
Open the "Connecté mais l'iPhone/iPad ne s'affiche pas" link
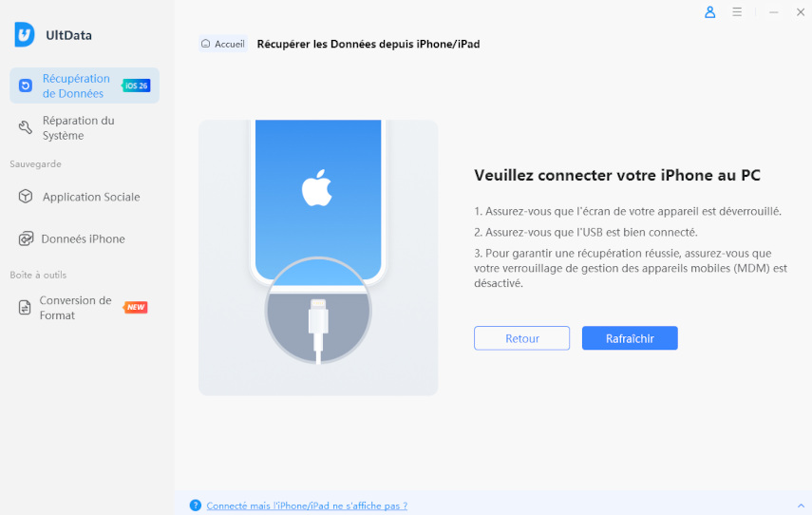(307, 505)
